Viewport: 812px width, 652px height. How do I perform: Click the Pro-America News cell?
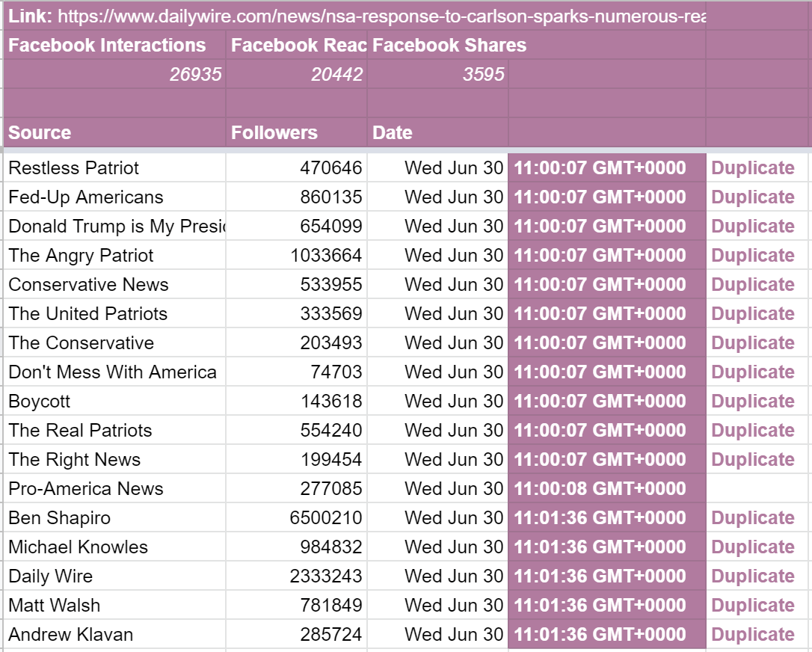tap(114, 489)
